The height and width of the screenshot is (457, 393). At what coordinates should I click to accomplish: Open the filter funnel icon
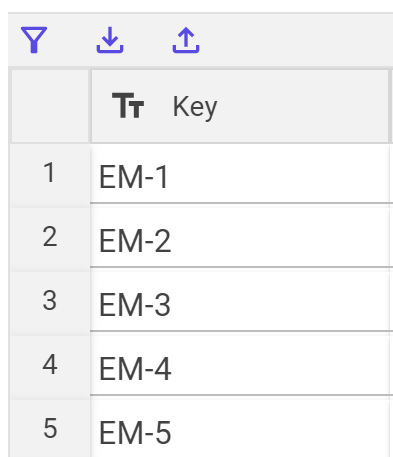(x=34, y=40)
